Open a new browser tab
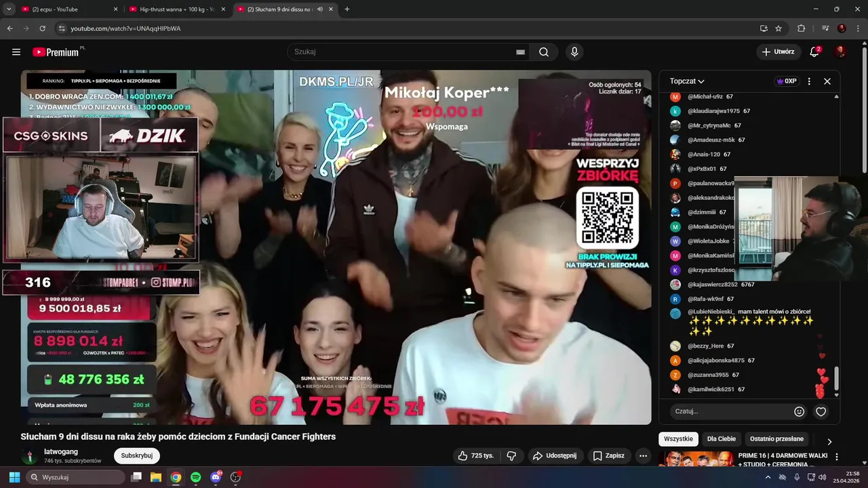Screen dimensions: 868x488 347,9
